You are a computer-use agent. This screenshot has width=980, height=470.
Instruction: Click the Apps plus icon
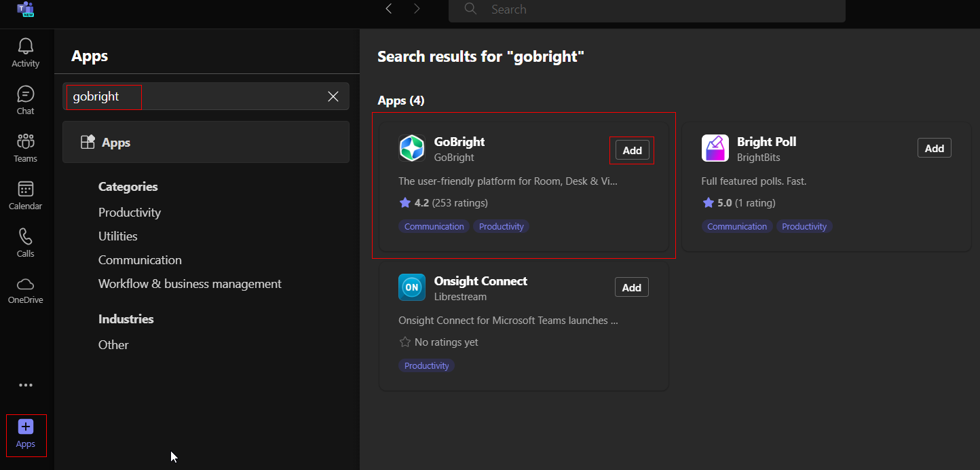(x=26, y=427)
